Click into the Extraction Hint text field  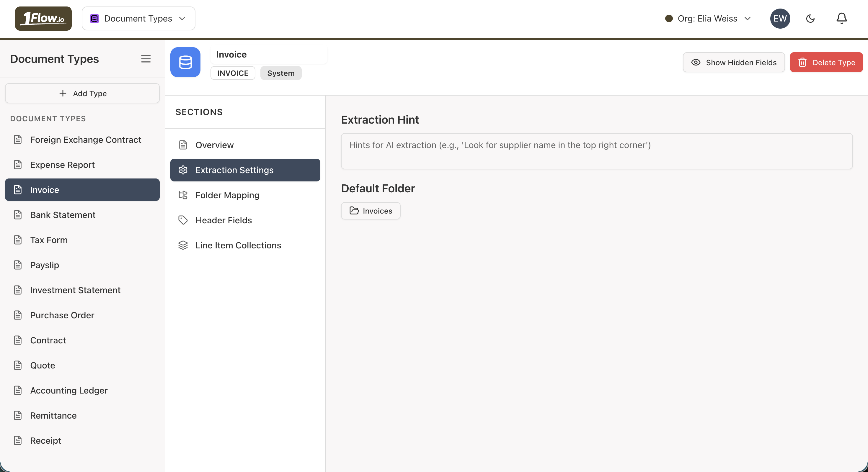pos(596,151)
